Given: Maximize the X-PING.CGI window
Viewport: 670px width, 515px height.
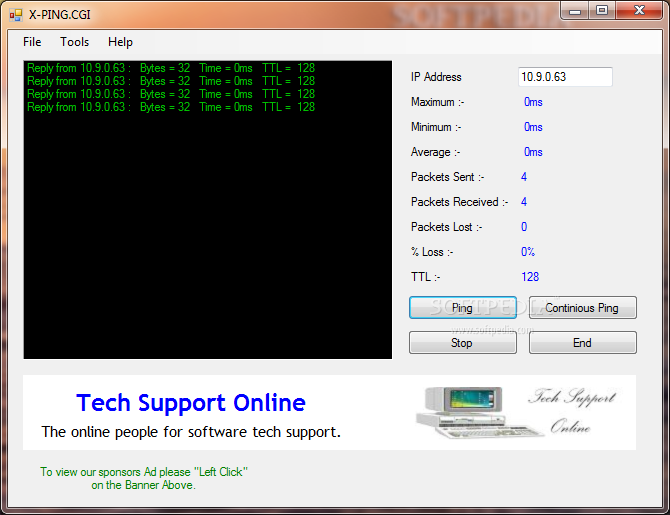Looking at the screenshot, I should click(602, 11).
